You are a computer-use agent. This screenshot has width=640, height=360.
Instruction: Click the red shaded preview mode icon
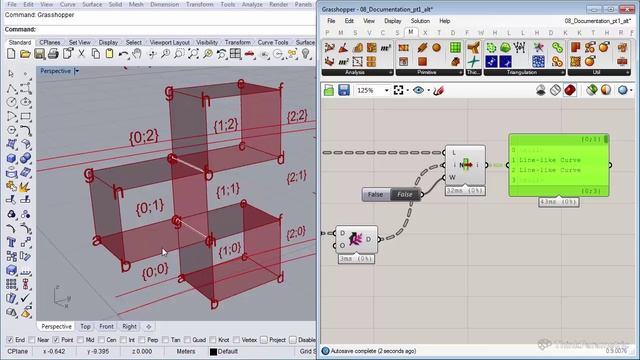[570, 90]
